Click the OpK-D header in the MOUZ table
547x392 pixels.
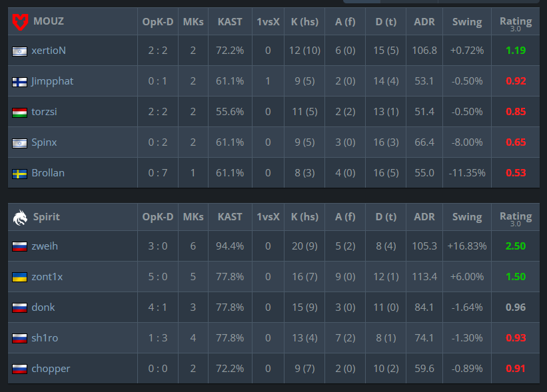(158, 22)
